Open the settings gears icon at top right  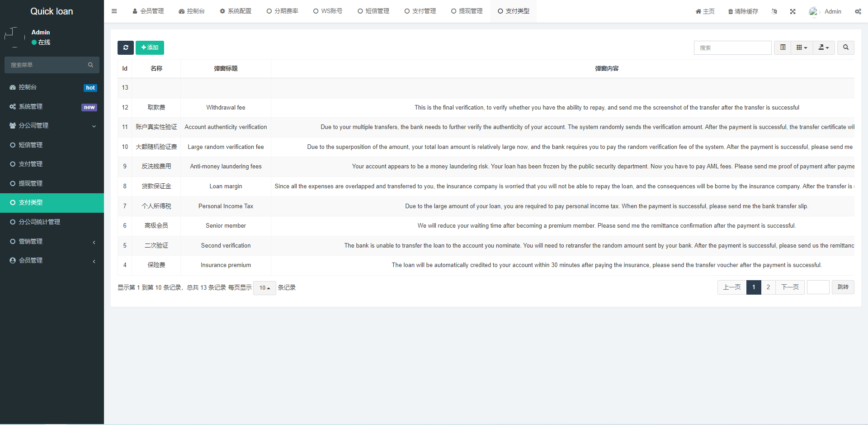(858, 11)
